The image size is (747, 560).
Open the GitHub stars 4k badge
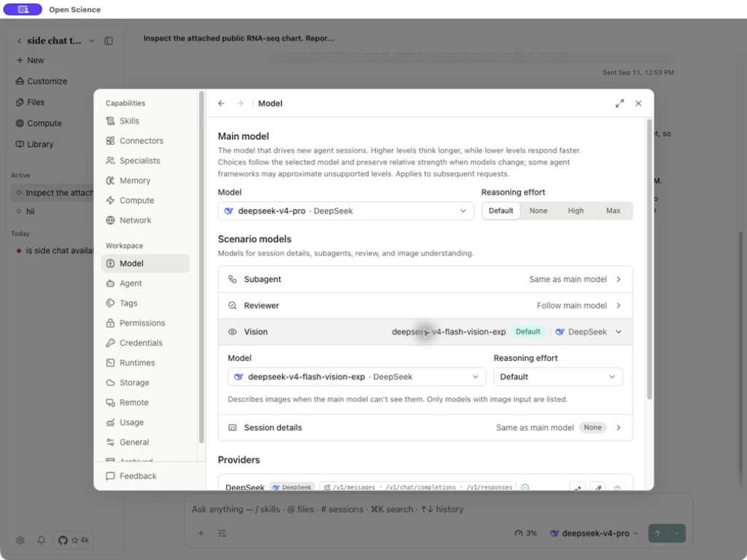pyautogui.click(x=74, y=540)
